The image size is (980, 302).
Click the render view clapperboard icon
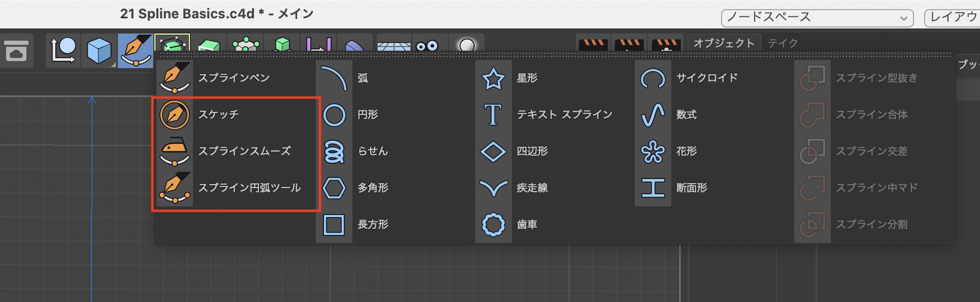(x=593, y=45)
